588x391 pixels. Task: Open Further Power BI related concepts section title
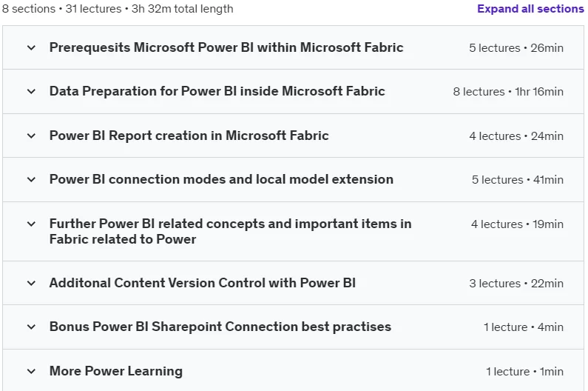[x=230, y=231]
